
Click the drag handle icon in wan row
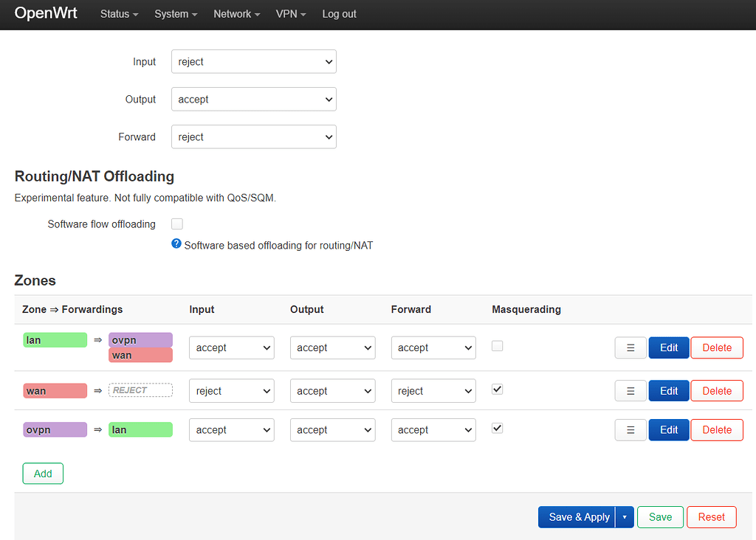(x=630, y=391)
